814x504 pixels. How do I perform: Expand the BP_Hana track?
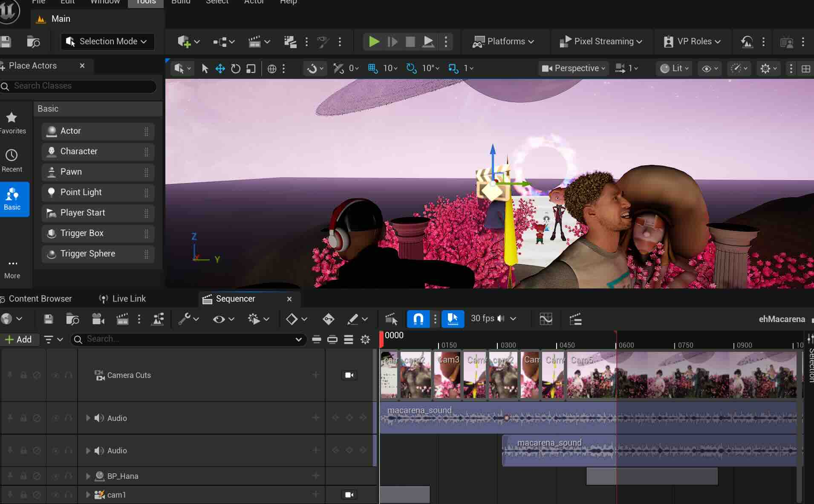pos(88,476)
